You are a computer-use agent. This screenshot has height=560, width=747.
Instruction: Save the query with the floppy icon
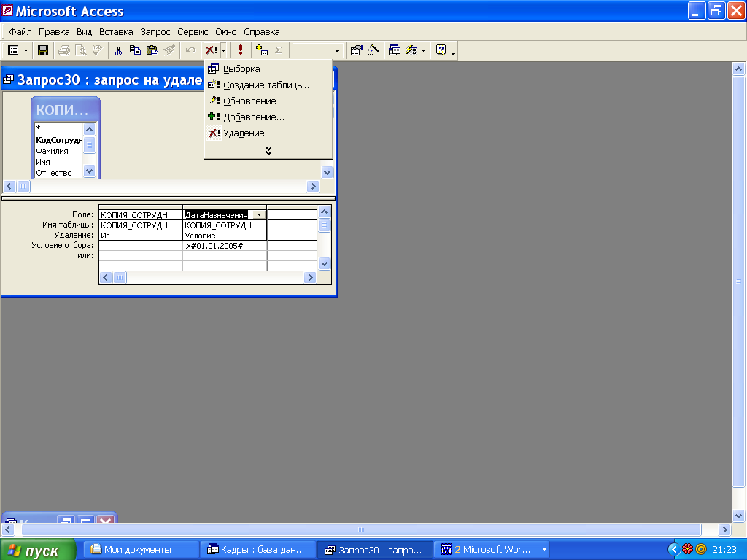[43, 50]
